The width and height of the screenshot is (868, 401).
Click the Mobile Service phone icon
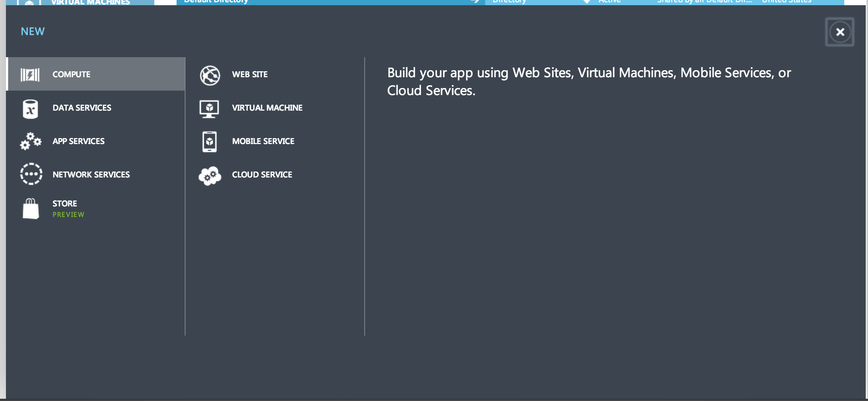(x=210, y=141)
